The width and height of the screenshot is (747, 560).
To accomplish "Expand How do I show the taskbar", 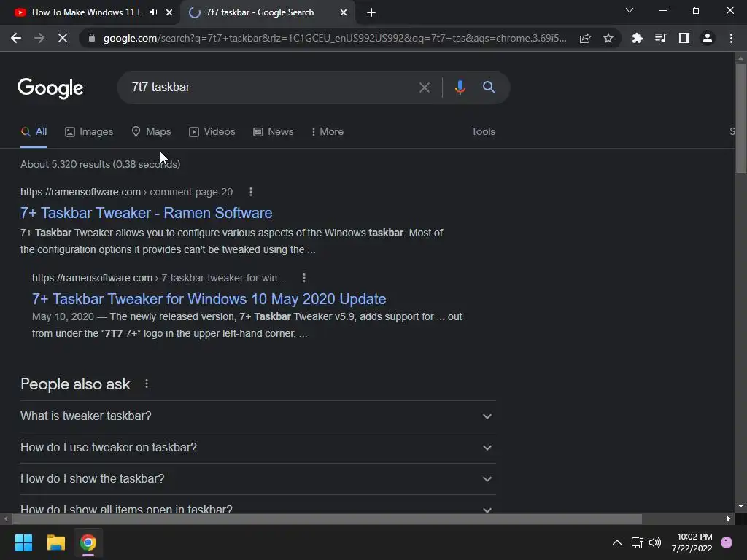I will pyautogui.click(x=258, y=479).
